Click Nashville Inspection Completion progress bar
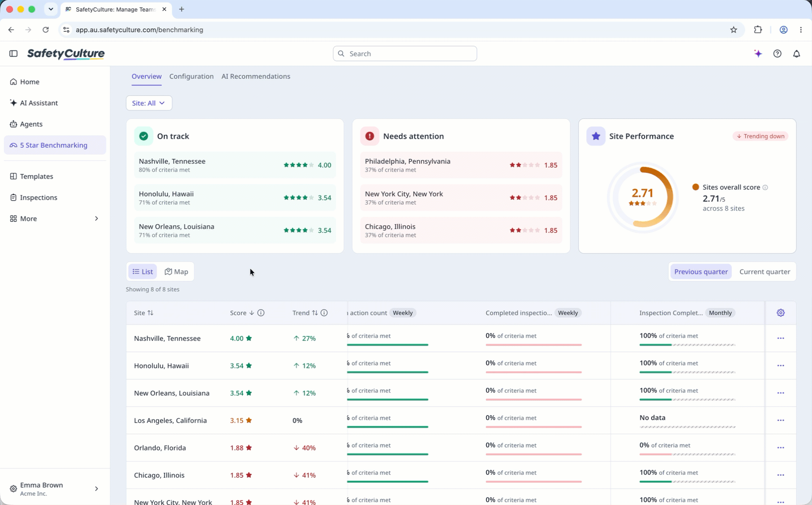 pos(688,345)
